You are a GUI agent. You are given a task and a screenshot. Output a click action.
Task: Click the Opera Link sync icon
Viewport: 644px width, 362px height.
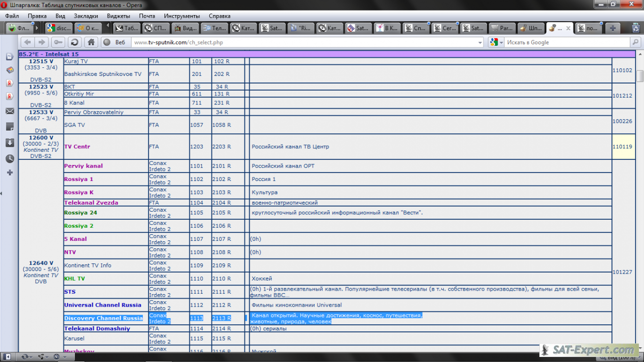tap(24, 356)
